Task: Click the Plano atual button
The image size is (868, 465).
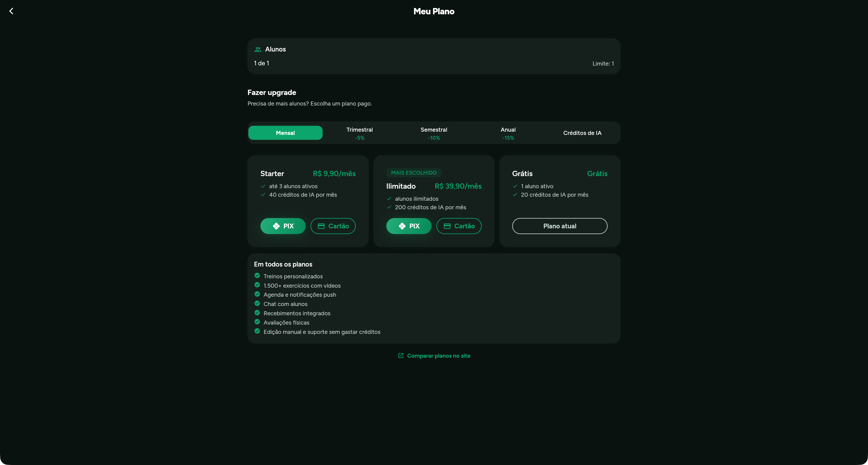Action: [x=560, y=226]
